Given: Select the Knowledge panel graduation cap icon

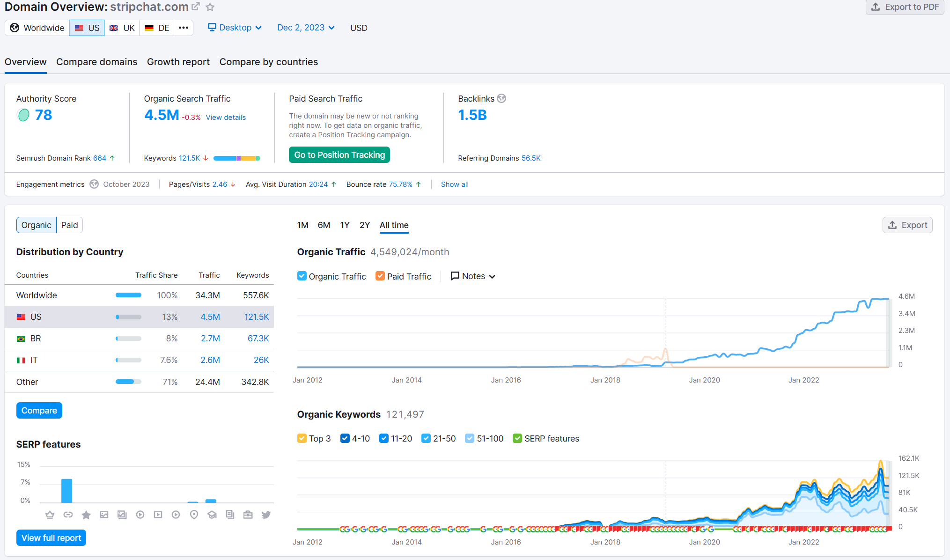Looking at the screenshot, I should pyautogui.click(x=212, y=515).
